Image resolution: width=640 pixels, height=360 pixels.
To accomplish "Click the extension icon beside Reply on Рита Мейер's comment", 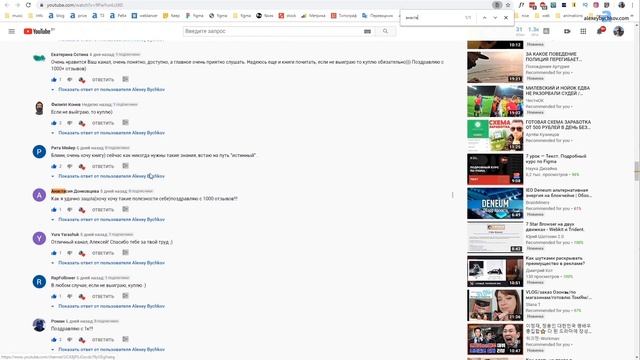I will tap(125, 166).
